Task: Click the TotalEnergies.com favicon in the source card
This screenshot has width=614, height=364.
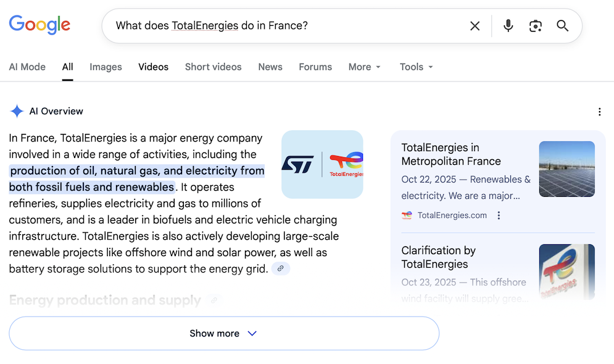Action: point(407,215)
